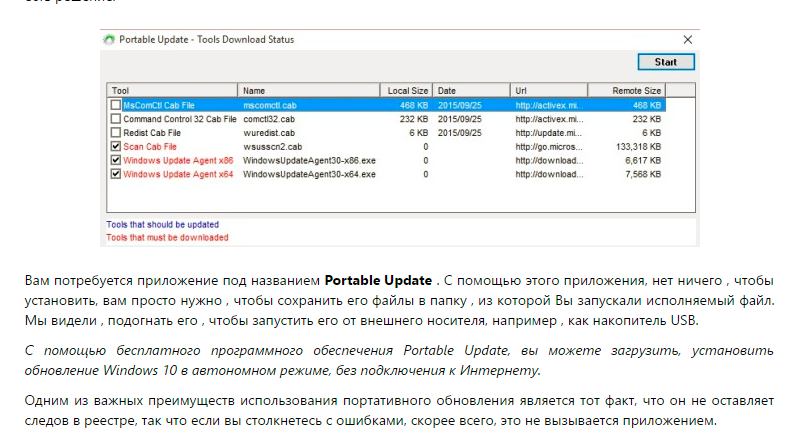Sort by the Remote Size column header

click(x=627, y=91)
